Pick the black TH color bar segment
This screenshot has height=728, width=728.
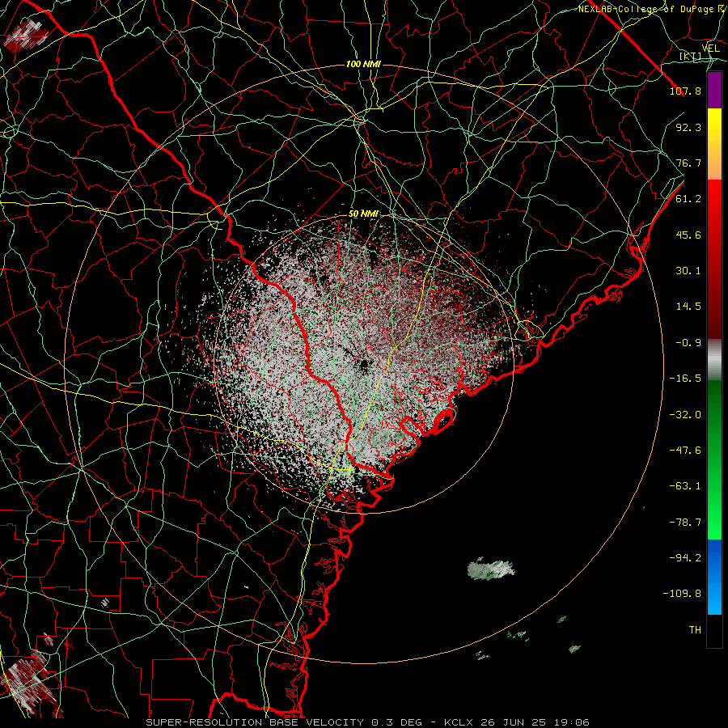pyautogui.click(x=714, y=630)
